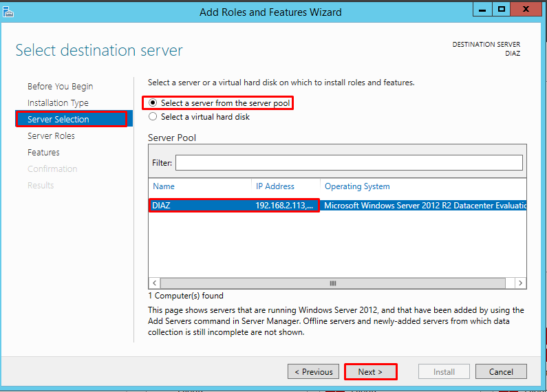
Task: Select the Server Selection step
Action: (58, 120)
